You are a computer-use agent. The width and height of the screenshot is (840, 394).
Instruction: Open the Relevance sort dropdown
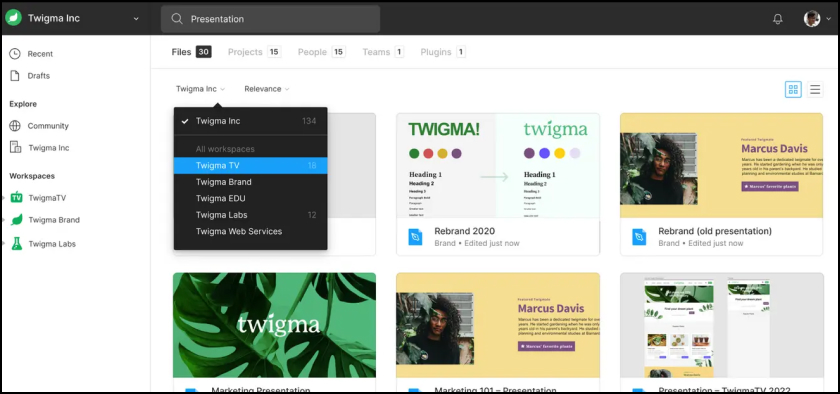coord(267,89)
